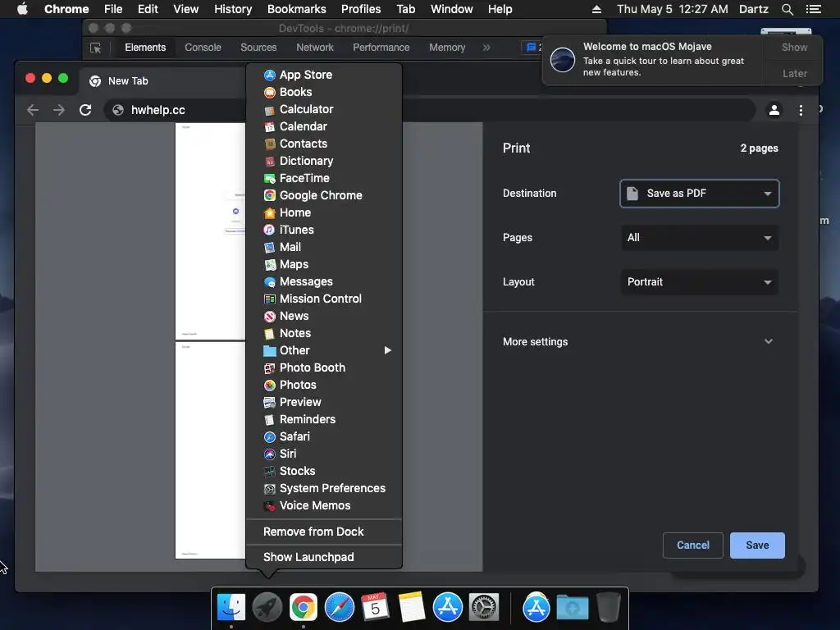This screenshot has height=630, width=840.
Task: Click the Home app icon in menu
Action: click(269, 212)
